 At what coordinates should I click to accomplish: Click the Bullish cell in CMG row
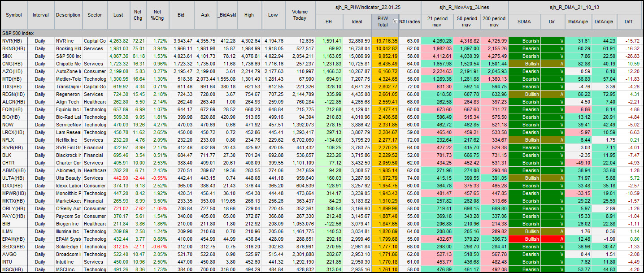coord(524,64)
